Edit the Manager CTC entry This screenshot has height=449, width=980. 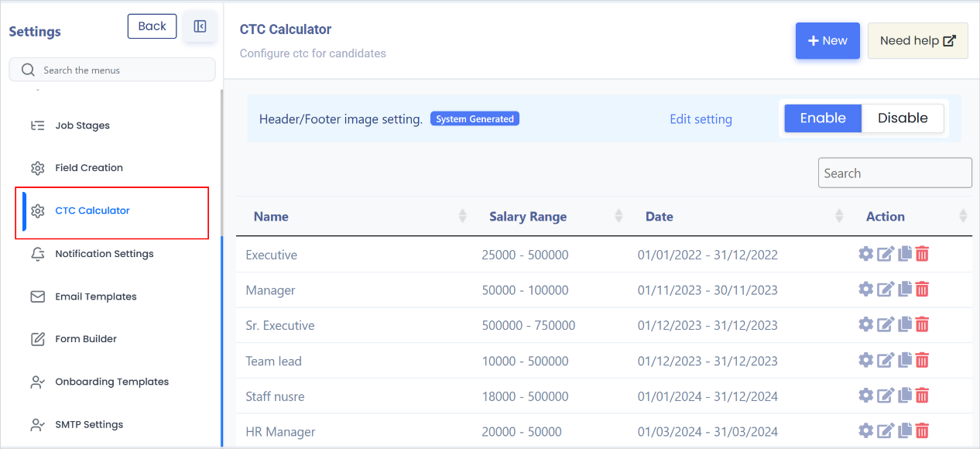(x=885, y=290)
